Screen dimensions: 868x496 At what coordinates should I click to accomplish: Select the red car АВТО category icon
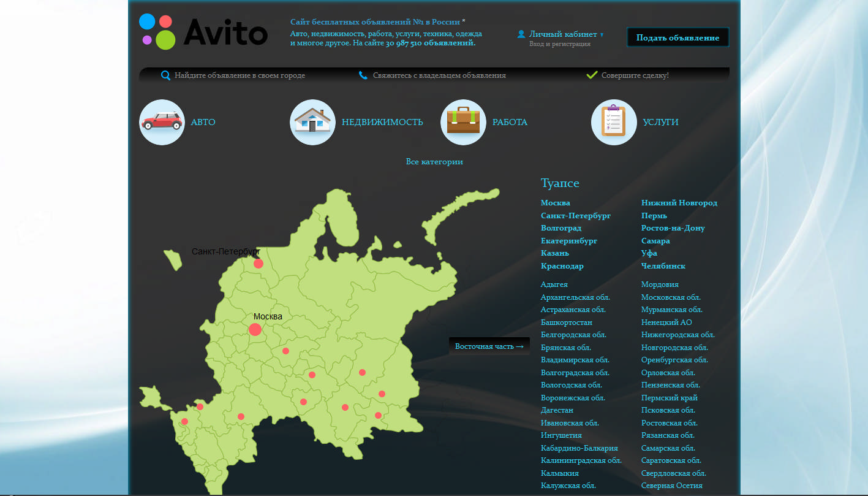point(161,122)
